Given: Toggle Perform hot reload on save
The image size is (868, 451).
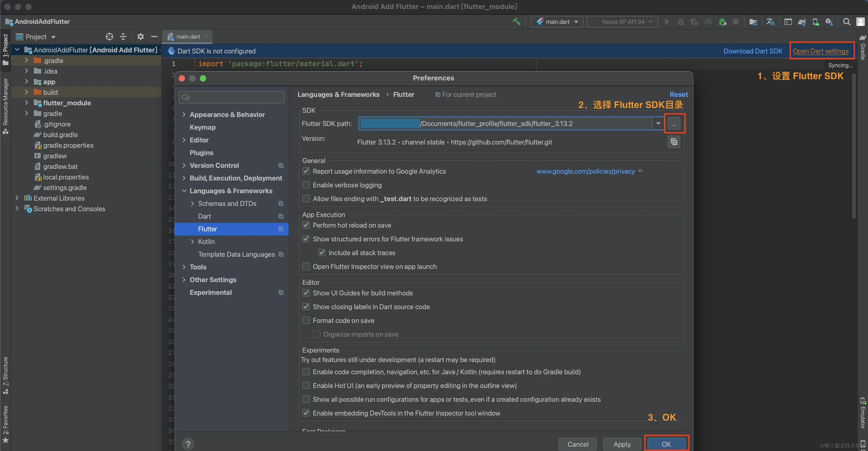Looking at the screenshot, I should pyautogui.click(x=306, y=225).
